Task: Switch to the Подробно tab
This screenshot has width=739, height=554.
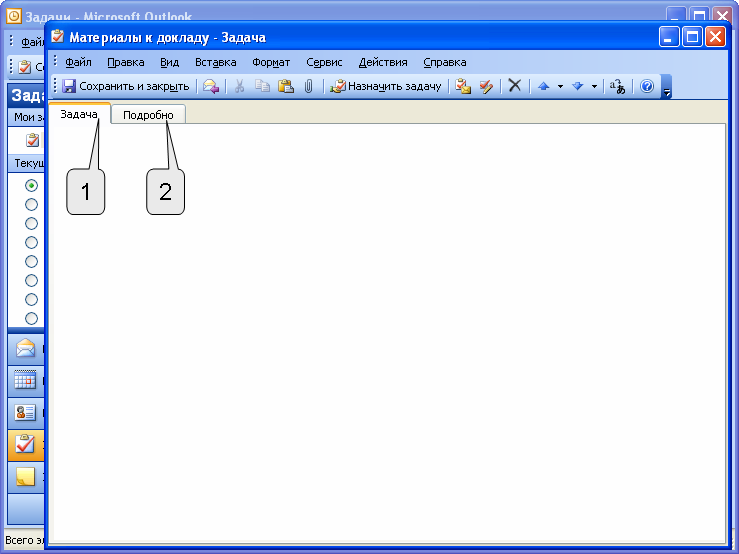Action: pyautogui.click(x=148, y=115)
